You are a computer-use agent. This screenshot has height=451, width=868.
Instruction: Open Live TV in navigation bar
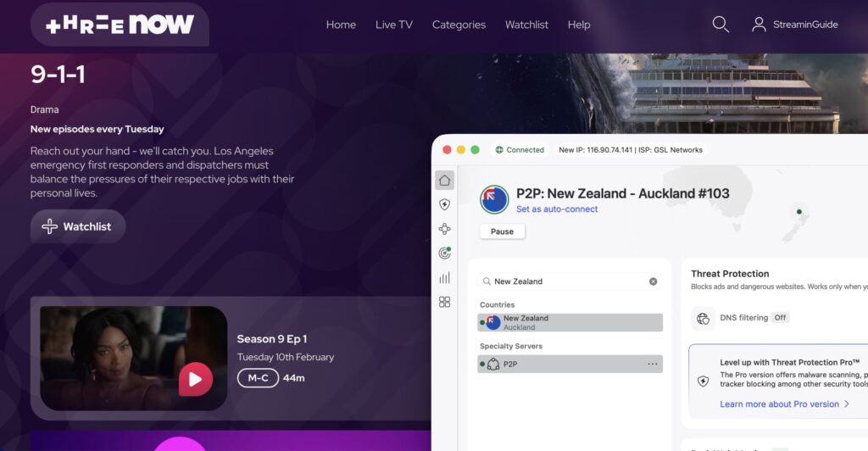394,25
